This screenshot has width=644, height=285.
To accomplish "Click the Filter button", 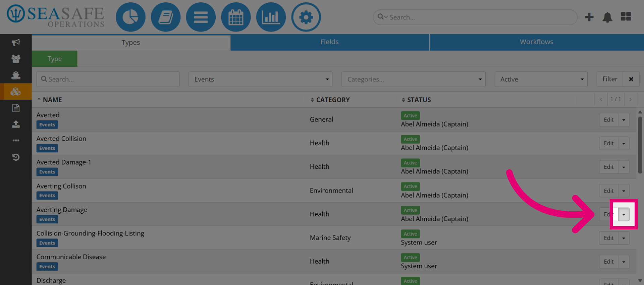I will [x=610, y=79].
